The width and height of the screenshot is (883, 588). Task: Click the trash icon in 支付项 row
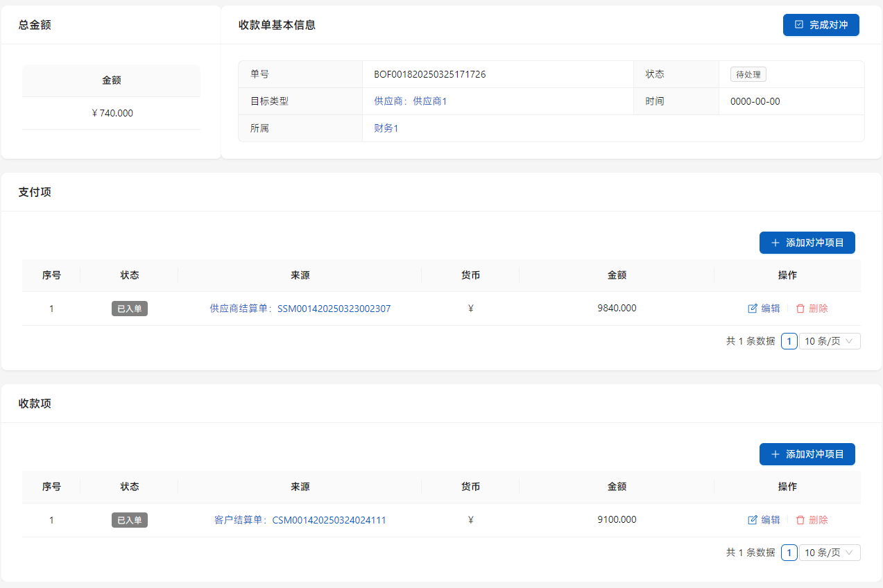(x=800, y=309)
